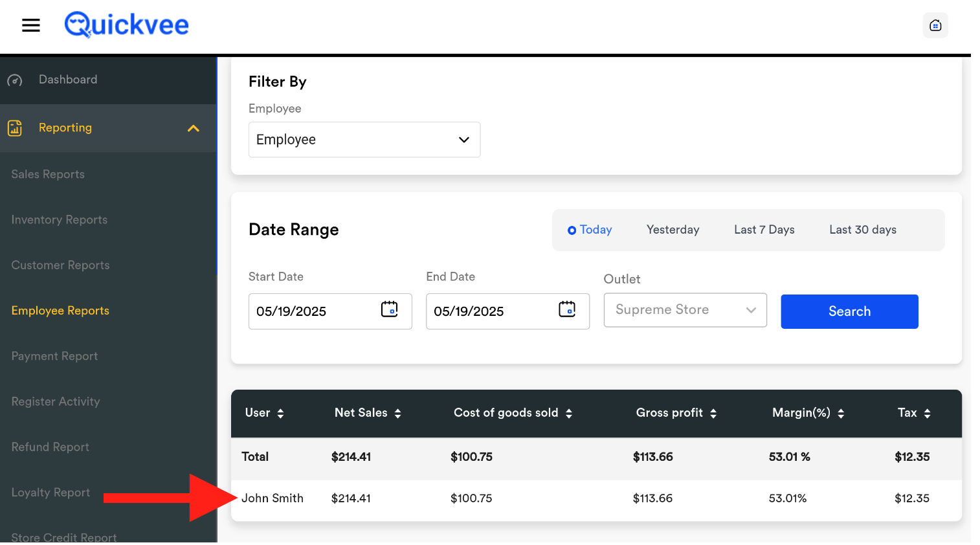Open the hamburger menu icon
This screenshot has width=980, height=545.
(31, 25)
